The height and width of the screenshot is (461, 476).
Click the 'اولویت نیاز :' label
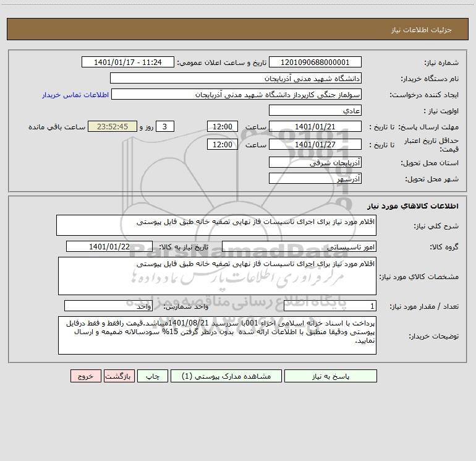point(441,111)
